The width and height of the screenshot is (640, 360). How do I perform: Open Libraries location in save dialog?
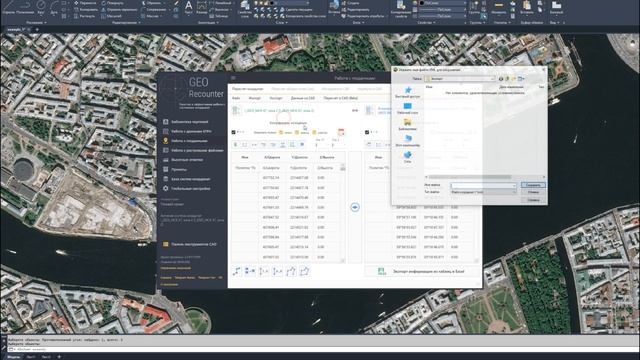[x=407, y=124]
